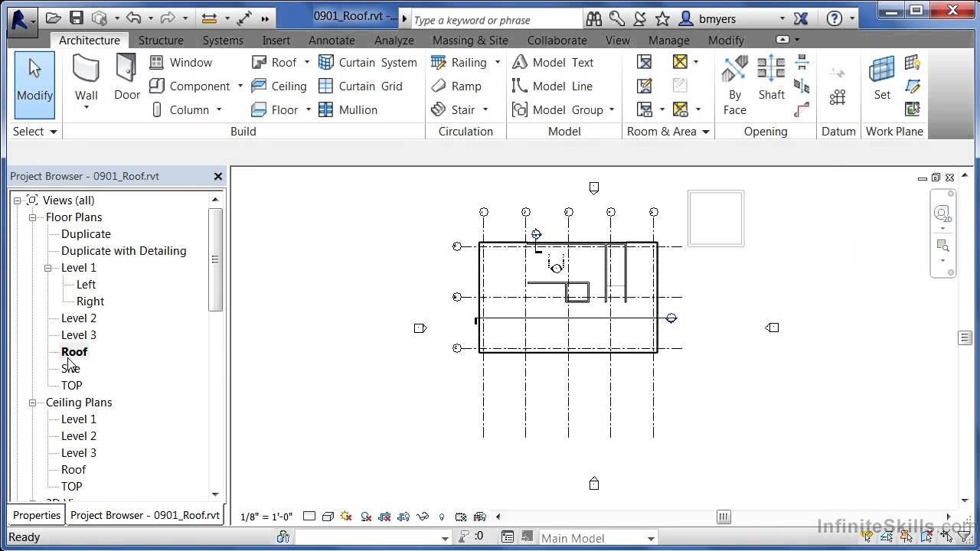Viewport: 980px width, 551px height.
Task: Click the Reference Plane icon
Action: [913, 86]
